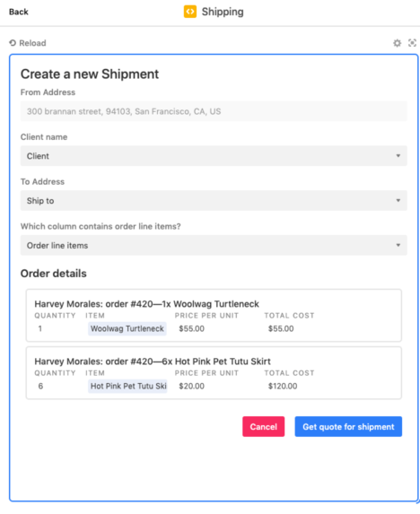Select the Woolwag Turtleneck item tag
Screen dimensions: 420x514
(127, 329)
